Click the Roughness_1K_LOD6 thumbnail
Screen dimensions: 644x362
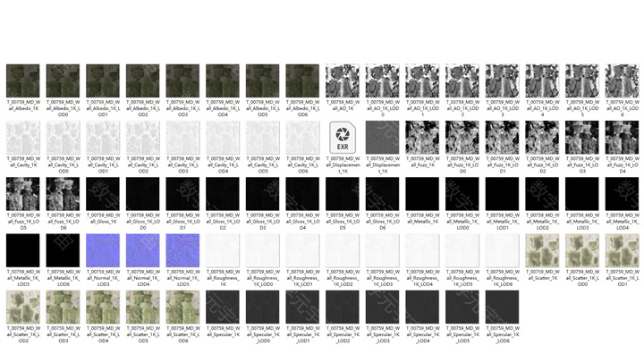click(x=504, y=249)
